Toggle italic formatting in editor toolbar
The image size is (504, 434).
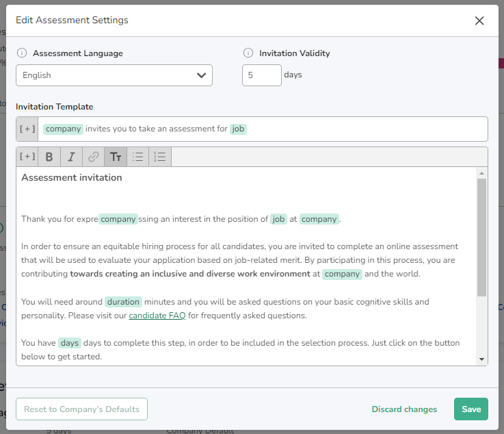(x=71, y=157)
